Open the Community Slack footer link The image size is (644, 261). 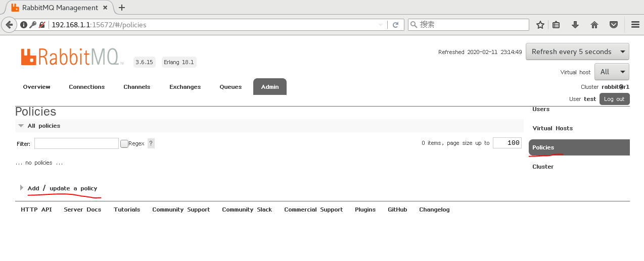tap(247, 210)
